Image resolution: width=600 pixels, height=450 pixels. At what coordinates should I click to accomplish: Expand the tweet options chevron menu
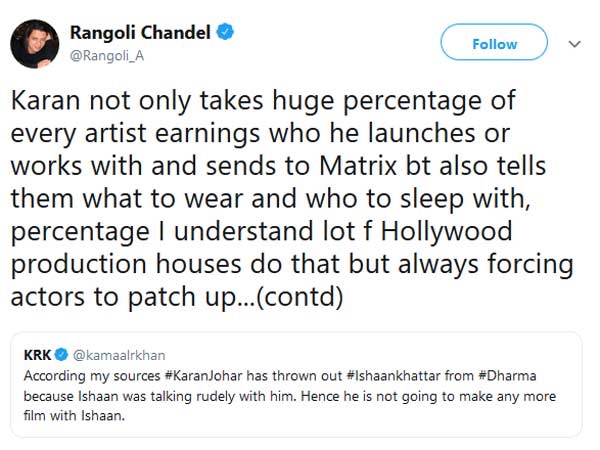coord(574,44)
